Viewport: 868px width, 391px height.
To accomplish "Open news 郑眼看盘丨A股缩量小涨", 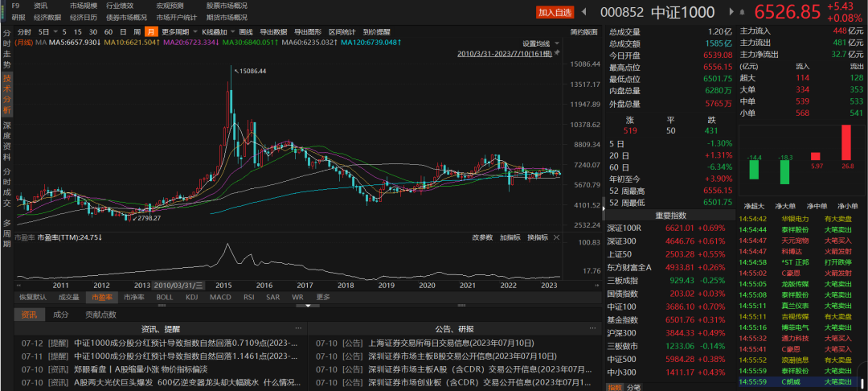I will [x=141, y=369].
